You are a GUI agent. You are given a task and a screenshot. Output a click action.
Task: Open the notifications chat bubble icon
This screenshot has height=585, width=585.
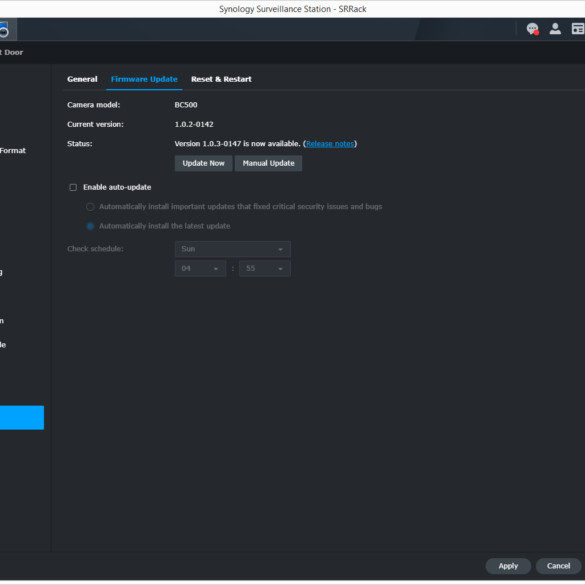coord(532,29)
